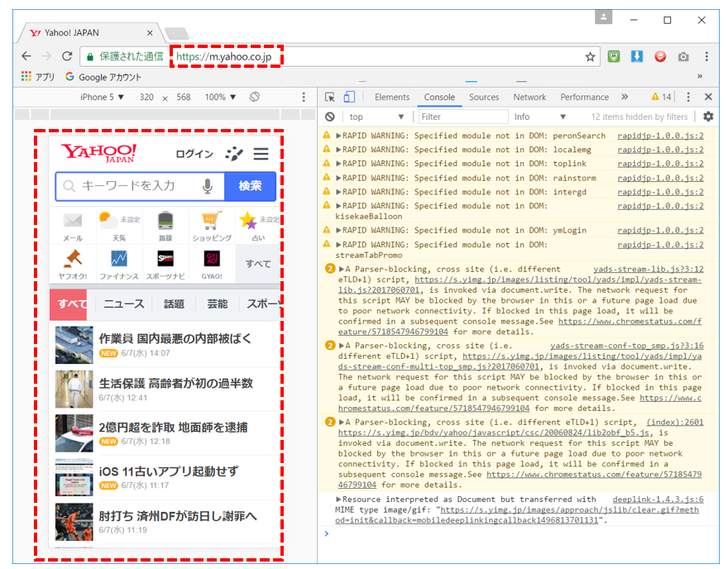The image size is (728, 569).
Task: Open the top execution context dropdown
Action: point(376,117)
